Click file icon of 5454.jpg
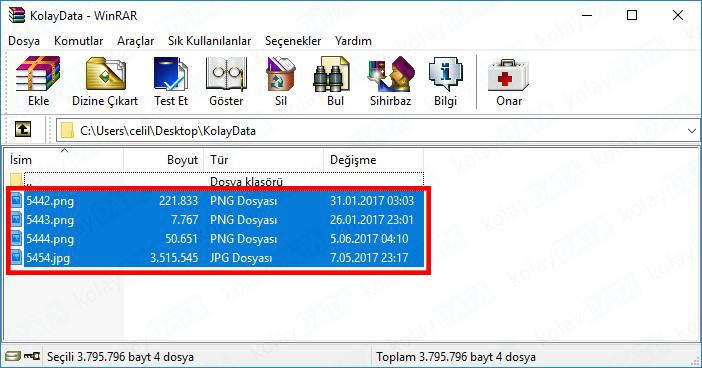Viewport: 702px width, 368px height. click(x=17, y=257)
